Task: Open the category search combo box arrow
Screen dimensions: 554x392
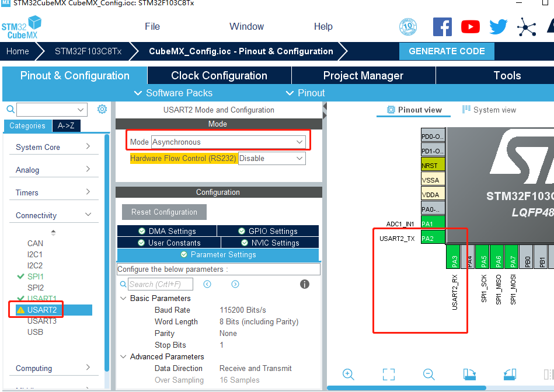Action: [x=81, y=110]
